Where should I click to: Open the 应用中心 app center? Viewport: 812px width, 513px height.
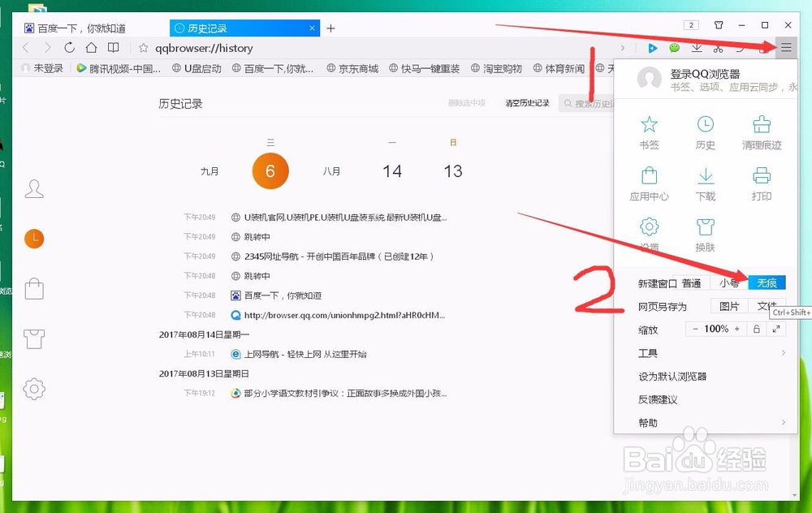(648, 185)
